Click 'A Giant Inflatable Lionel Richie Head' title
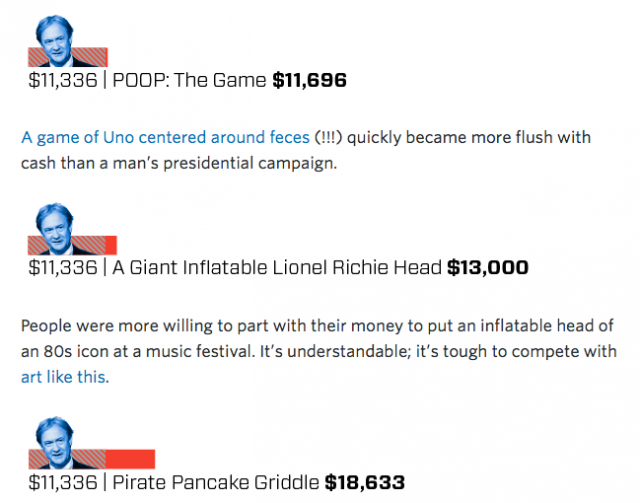640x503 pixels. [x=277, y=268]
